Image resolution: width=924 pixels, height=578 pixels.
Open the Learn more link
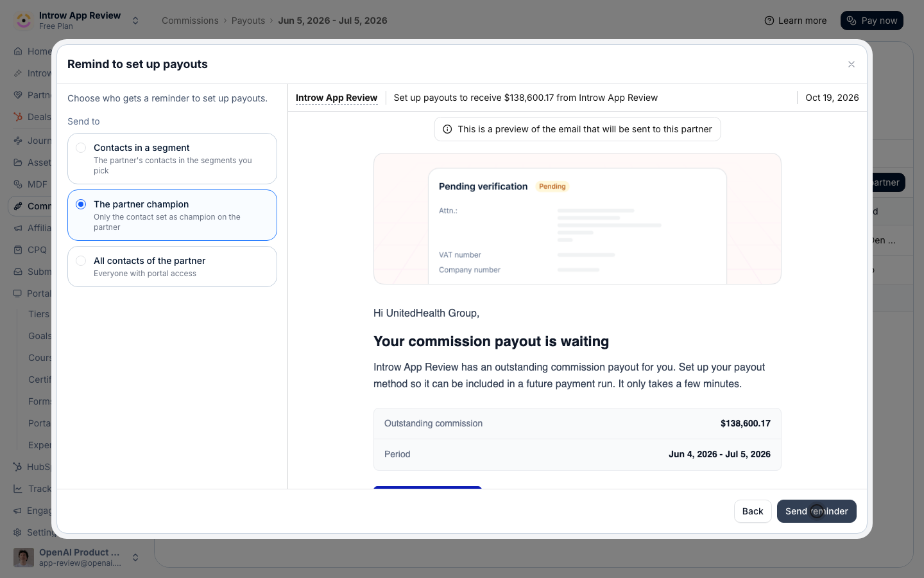click(x=796, y=21)
